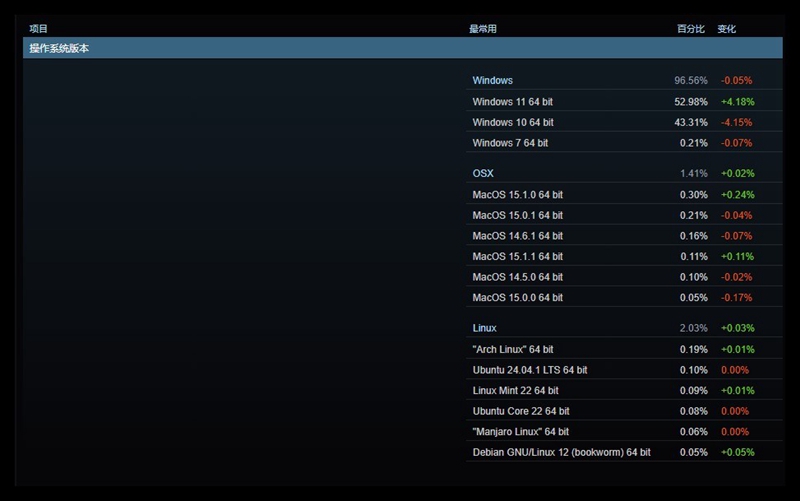Viewport: 800px width, 501px height.
Task: Select the 最常用 column header
Action: (483, 29)
